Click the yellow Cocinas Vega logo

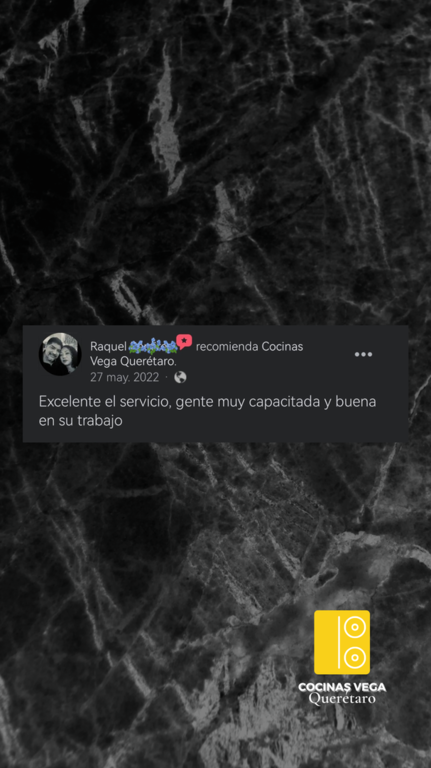pyautogui.click(x=342, y=642)
